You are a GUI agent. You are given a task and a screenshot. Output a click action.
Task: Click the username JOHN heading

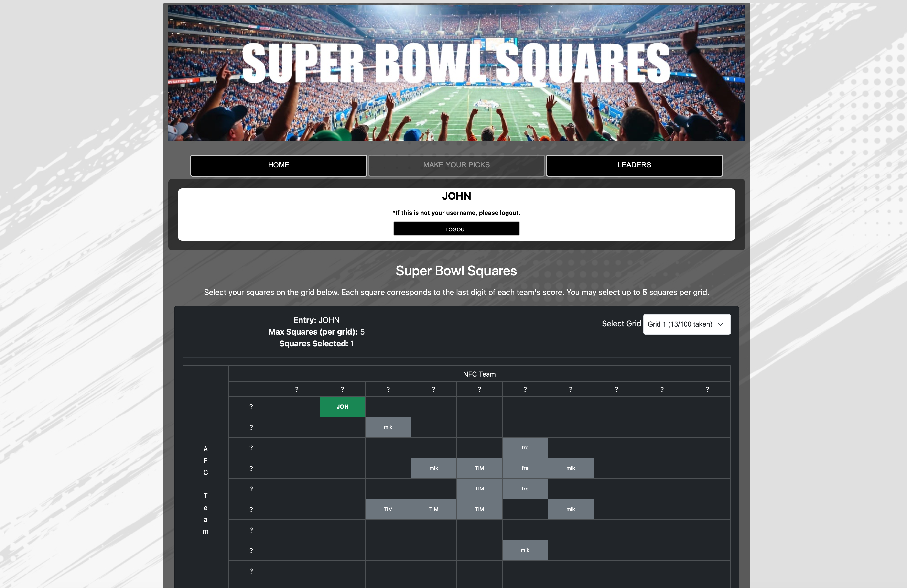click(456, 196)
